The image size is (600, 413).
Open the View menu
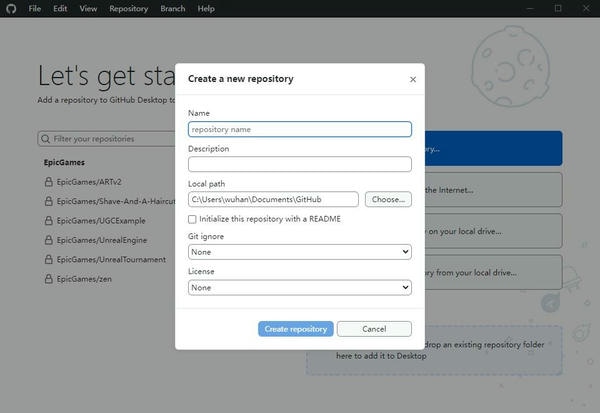click(88, 8)
